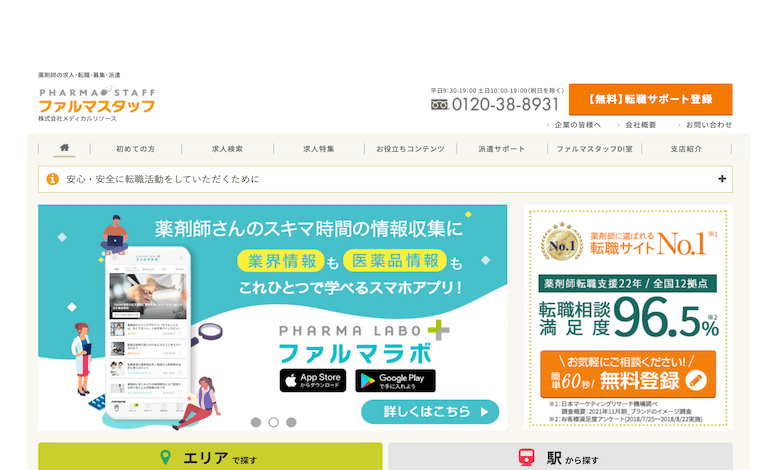Click the smartphone mockup in banner
The height and width of the screenshot is (470, 780).
coord(148,333)
